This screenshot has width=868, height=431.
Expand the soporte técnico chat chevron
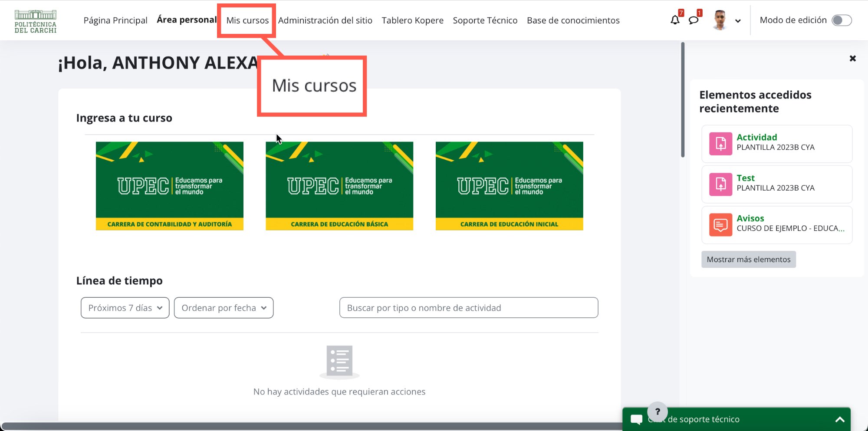[840, 419]
